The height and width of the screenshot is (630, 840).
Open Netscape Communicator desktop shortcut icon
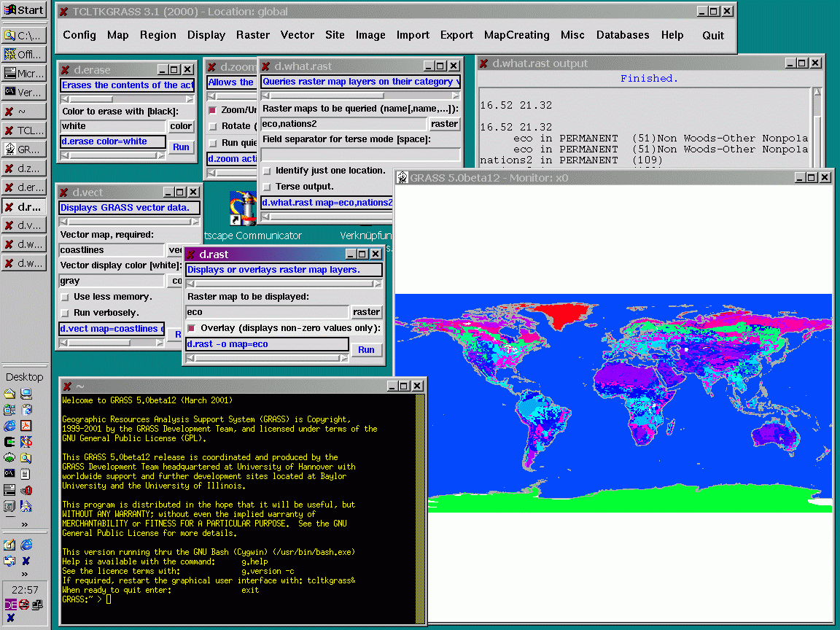point(242,207)
